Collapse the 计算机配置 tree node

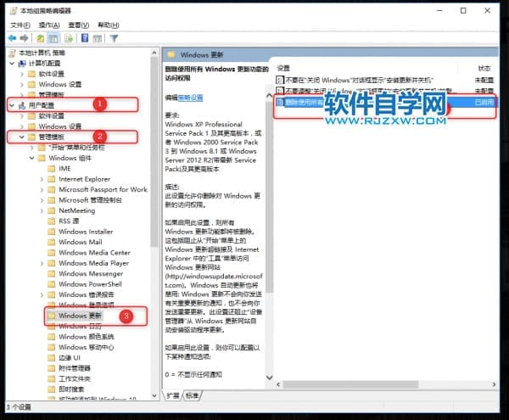point(10,63)
